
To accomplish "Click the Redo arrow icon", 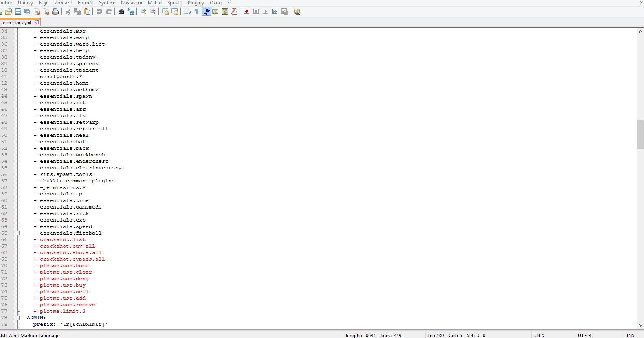I will coord(109,11).
